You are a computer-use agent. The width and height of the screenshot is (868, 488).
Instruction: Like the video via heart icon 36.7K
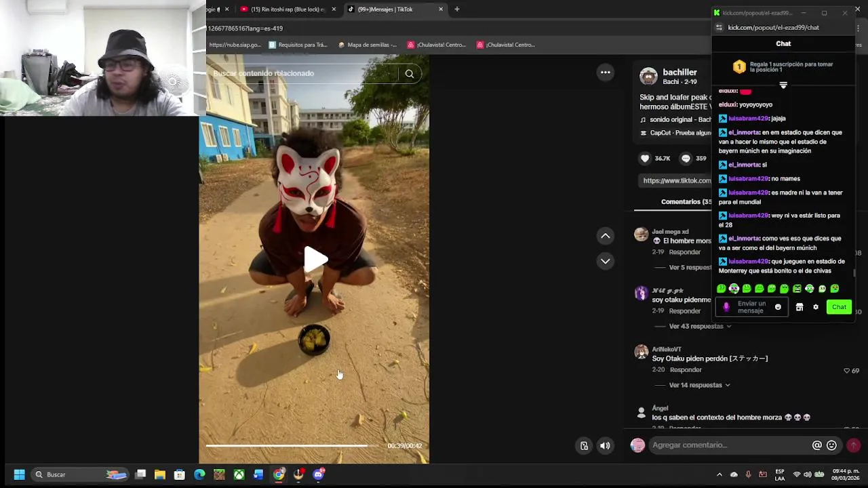click(x=645, y=159)
